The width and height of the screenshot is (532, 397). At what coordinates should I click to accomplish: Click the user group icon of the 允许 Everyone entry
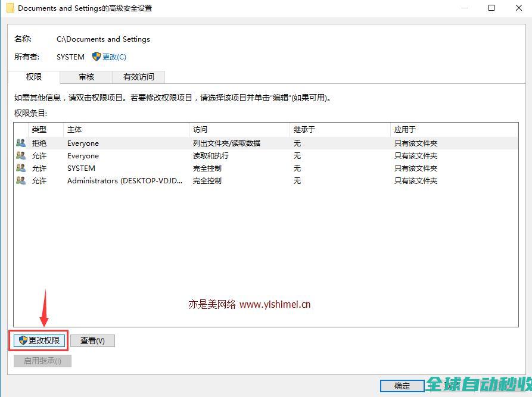tap(21, 155)
